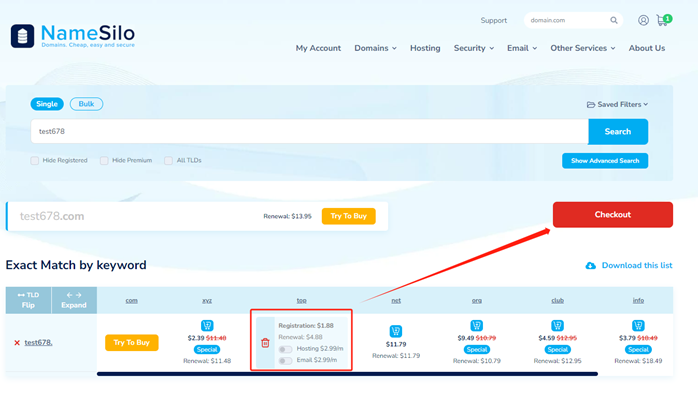Click the Download cloud icon
Image resolution: width=698 pixels, height=405 pixels.
[591, 265]
